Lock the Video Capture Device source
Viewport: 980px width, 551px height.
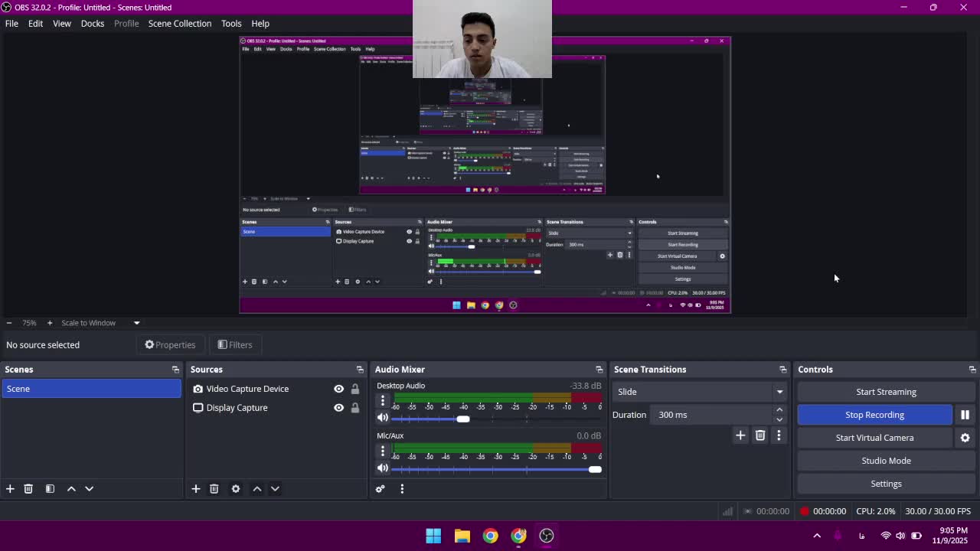[355, 389]
